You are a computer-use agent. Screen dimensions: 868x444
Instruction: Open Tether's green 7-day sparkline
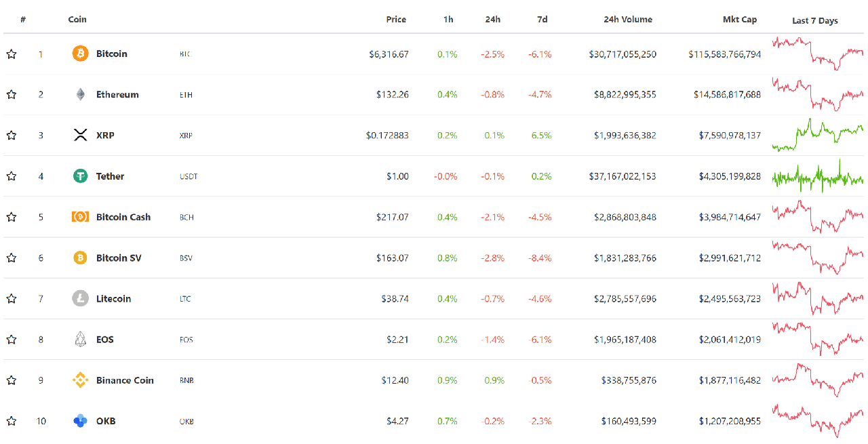tap(818, 176)
